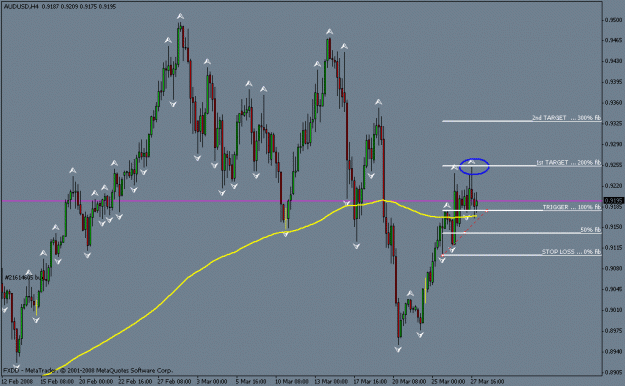Click the 0.9150 price axis label

pos(614,226)
